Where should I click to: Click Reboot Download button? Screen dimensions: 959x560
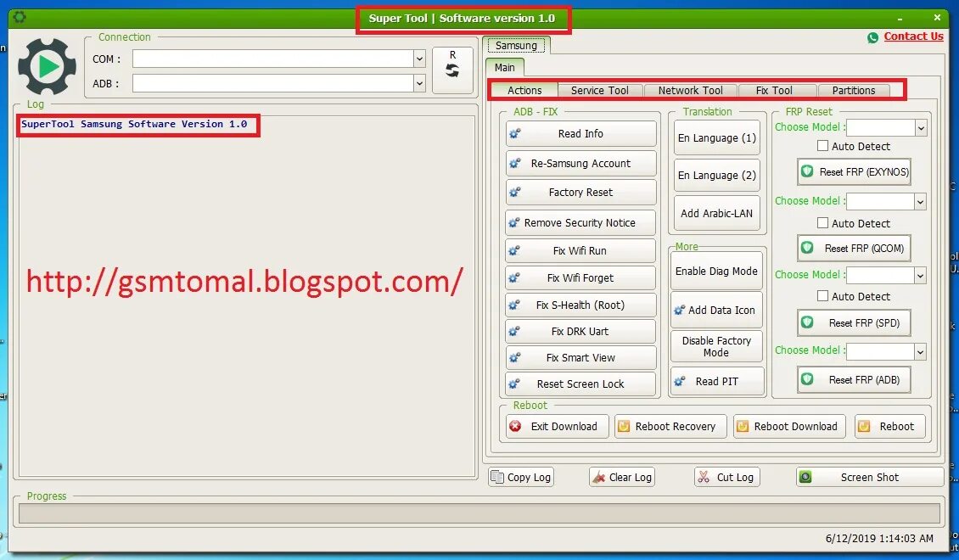[789, 426]
